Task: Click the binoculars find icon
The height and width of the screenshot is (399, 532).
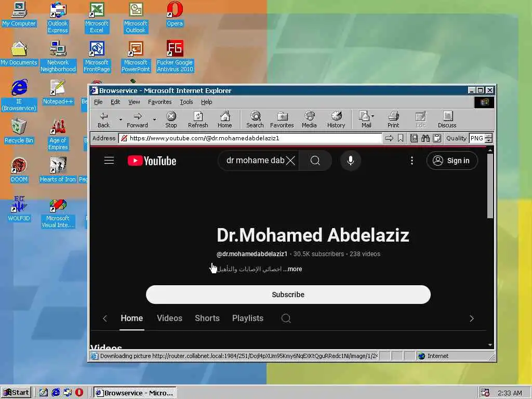Action: 425,138
